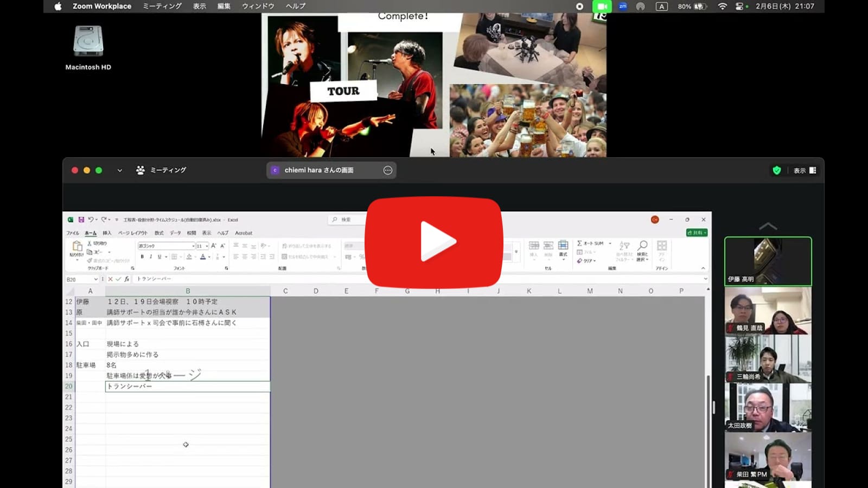Click the paste clipboard icon
The height and width of the screenshot is (488, 868).
click(x=77, y=247)
